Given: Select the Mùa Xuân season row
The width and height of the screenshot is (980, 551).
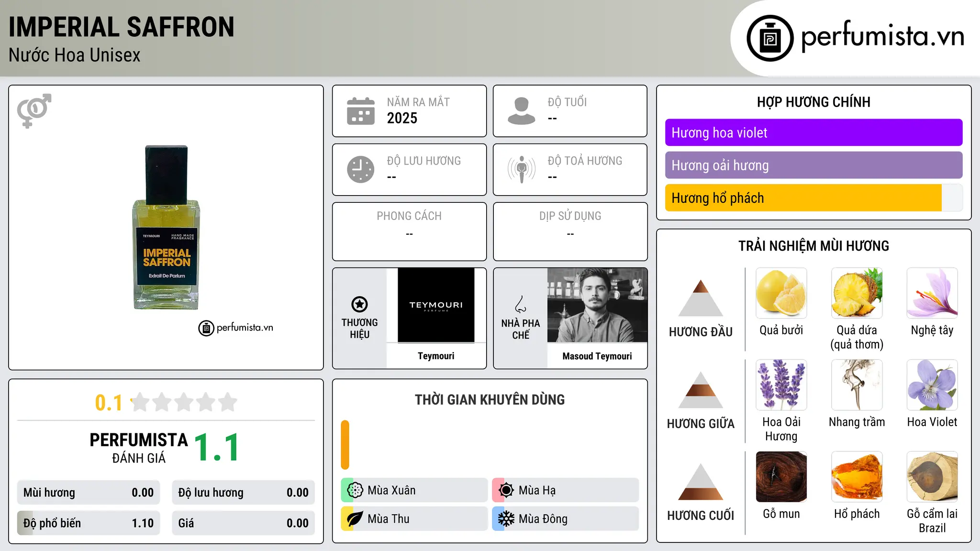Looking at the screenshot, I should [x=414, y=490].
